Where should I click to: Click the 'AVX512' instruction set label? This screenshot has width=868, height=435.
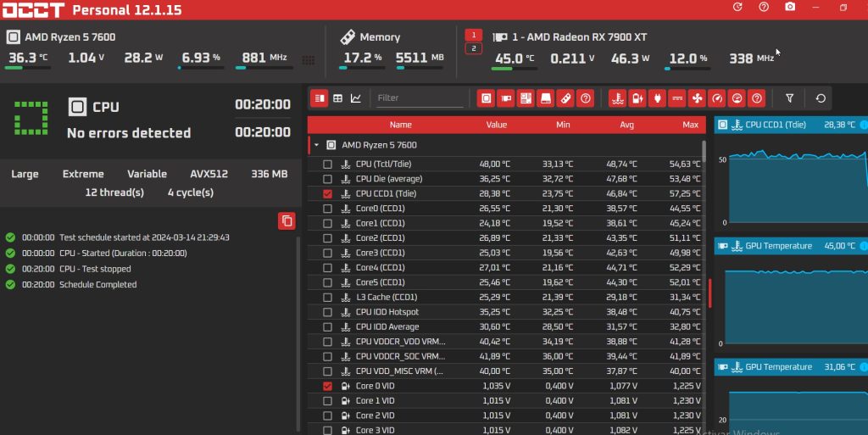tap(209, 174)
